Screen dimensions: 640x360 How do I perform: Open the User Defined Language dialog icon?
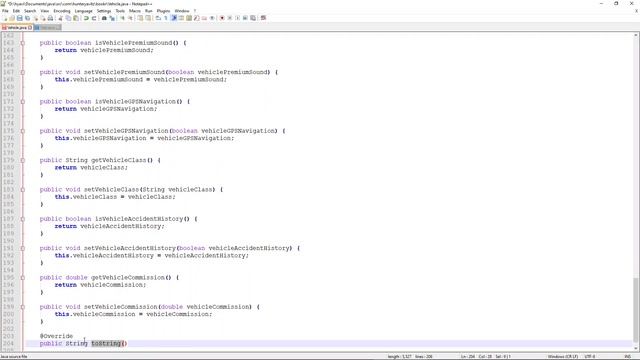click(x=181, y=18)
